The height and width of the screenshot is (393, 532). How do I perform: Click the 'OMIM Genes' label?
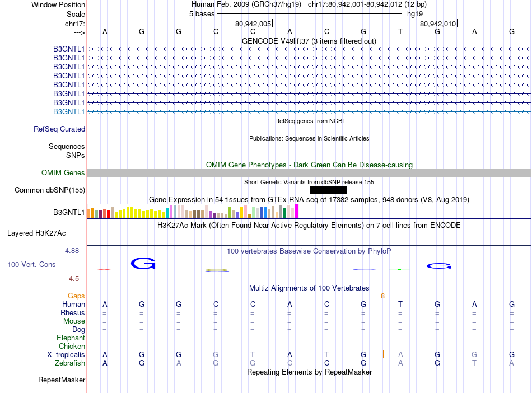point(63,172)
